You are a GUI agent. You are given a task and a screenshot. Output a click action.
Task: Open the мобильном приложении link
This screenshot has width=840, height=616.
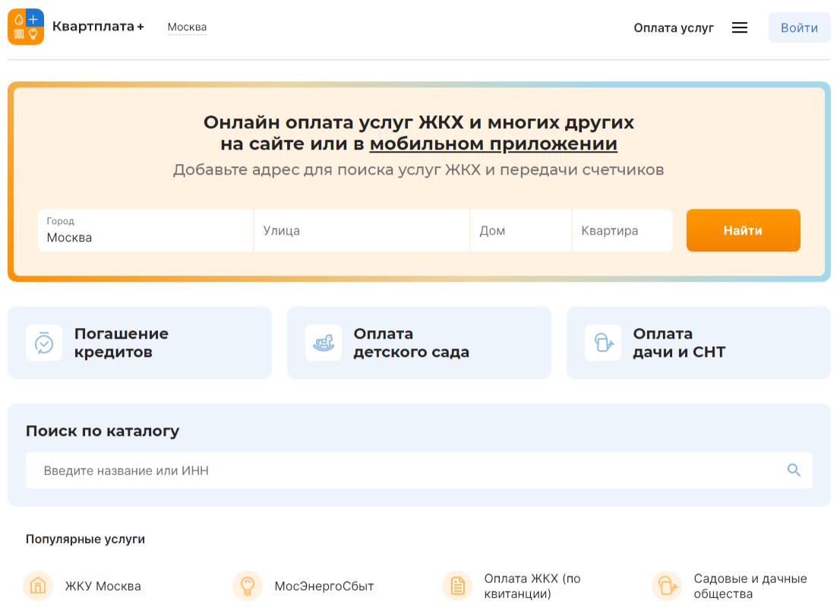tap(494, 144)
